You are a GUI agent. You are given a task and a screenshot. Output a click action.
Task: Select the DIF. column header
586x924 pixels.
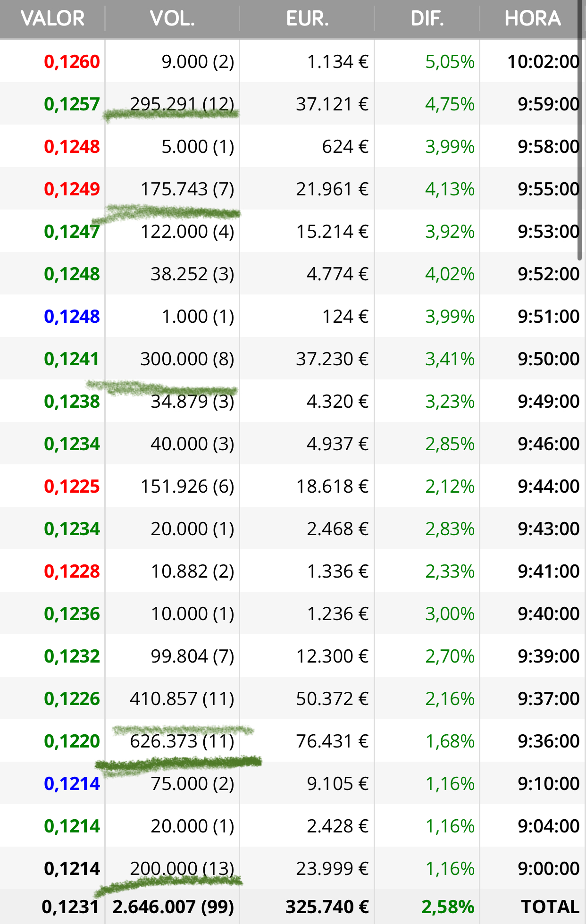[x=427, y=19]
